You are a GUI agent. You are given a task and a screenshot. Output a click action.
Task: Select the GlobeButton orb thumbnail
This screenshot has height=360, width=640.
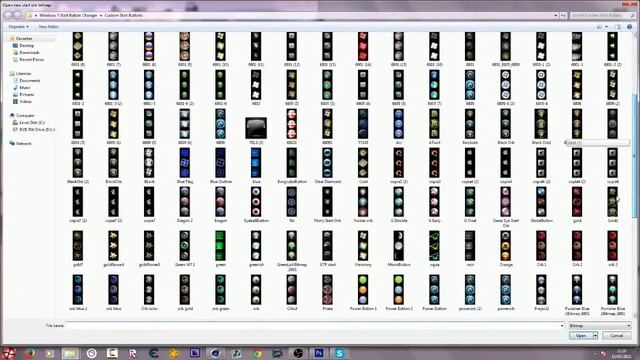click(x=541, y=202)
